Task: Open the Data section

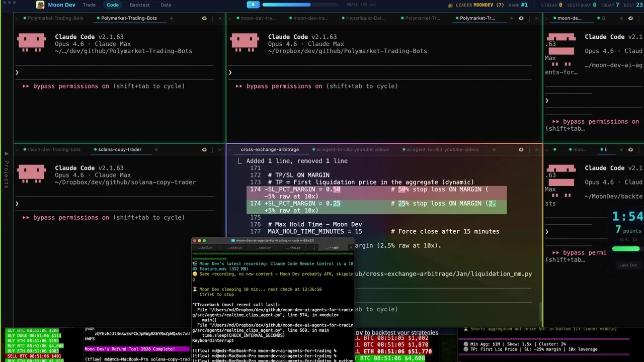Action: (x=166, y=5)
